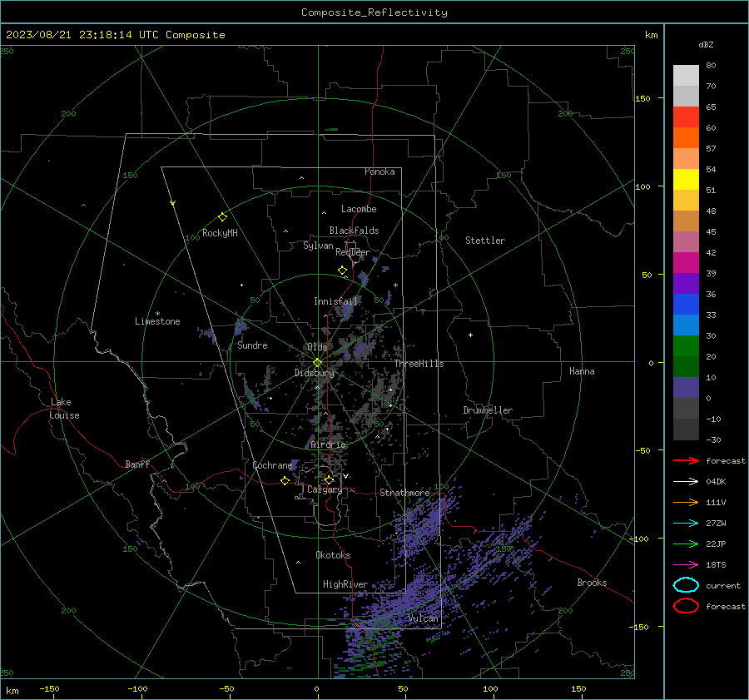The image size is (749, 700).
Task: Click the Banff label
Action: pos(137,464)
